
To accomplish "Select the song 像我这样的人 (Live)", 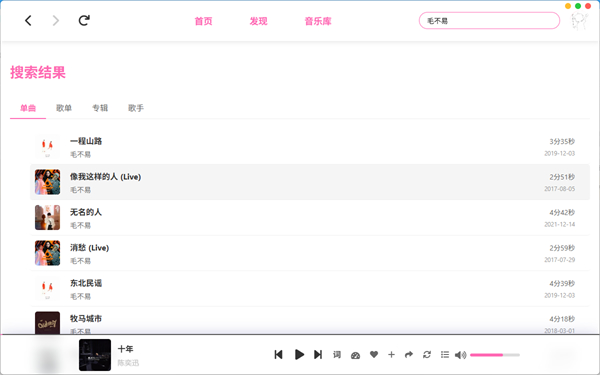I will coord(310,182).
